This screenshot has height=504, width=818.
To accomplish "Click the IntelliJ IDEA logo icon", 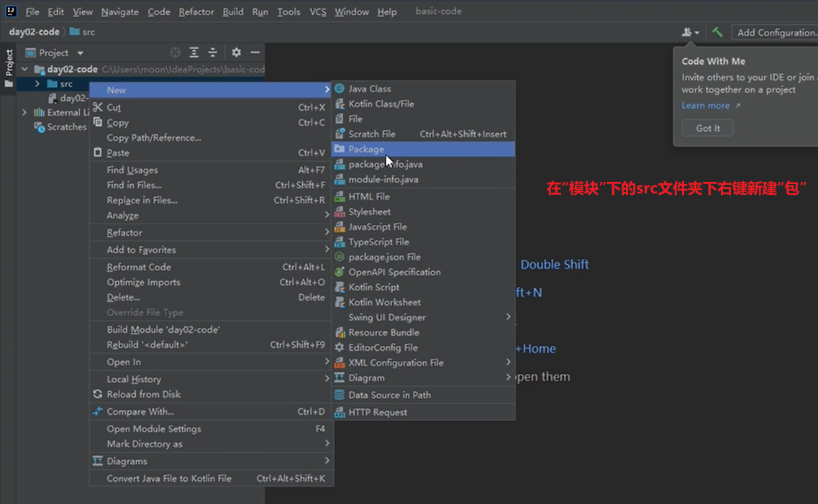I will pos(11,11).
